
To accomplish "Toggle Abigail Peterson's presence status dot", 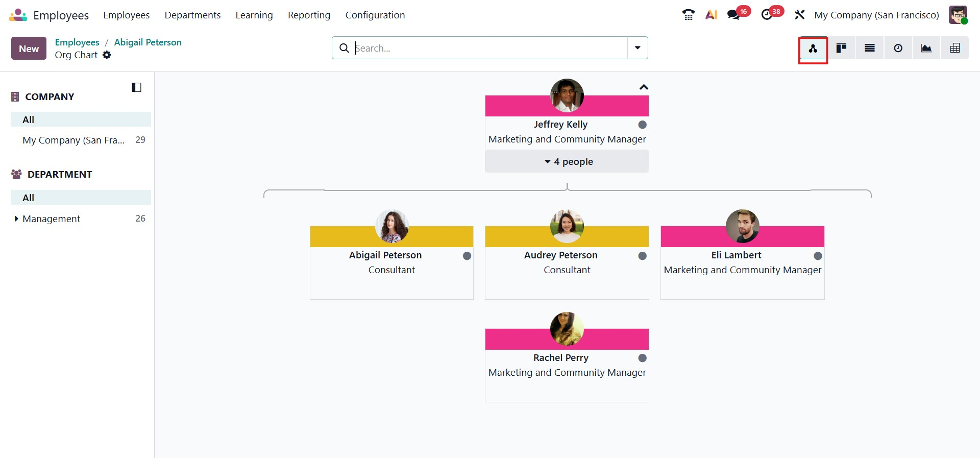I will tap(467, 256).
